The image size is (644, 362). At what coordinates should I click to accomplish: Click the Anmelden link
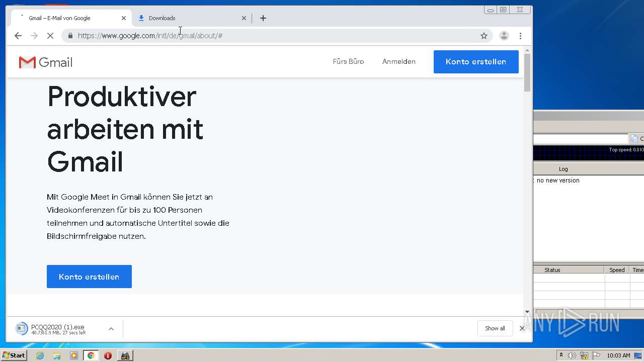click(x=399, y=61)
